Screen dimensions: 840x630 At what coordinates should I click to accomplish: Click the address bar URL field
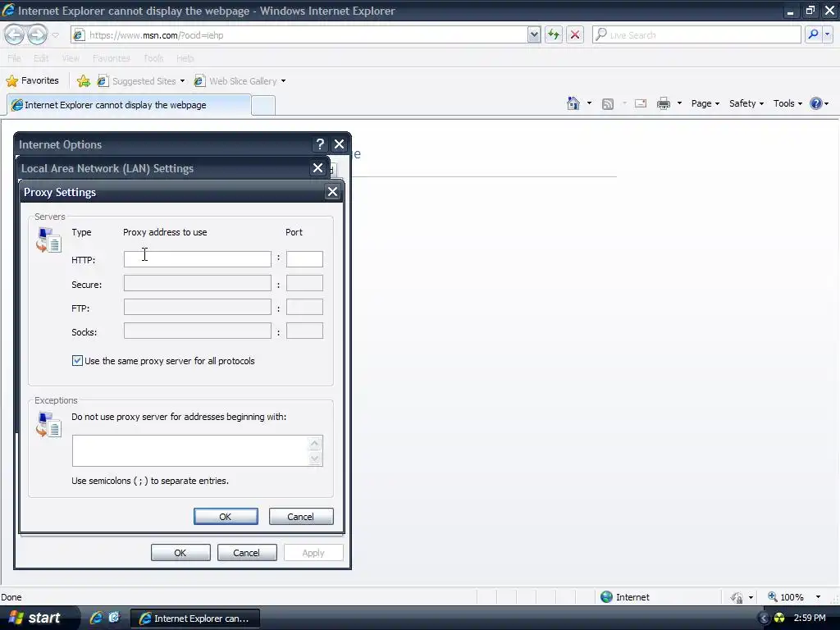(x=299, y=34)
